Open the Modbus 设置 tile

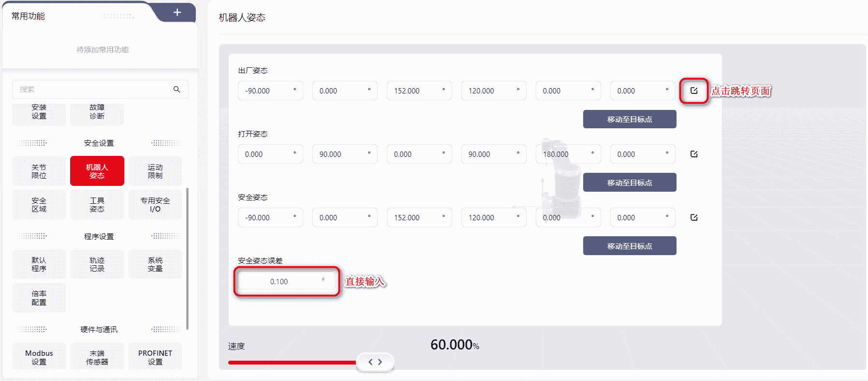(39, 357)
